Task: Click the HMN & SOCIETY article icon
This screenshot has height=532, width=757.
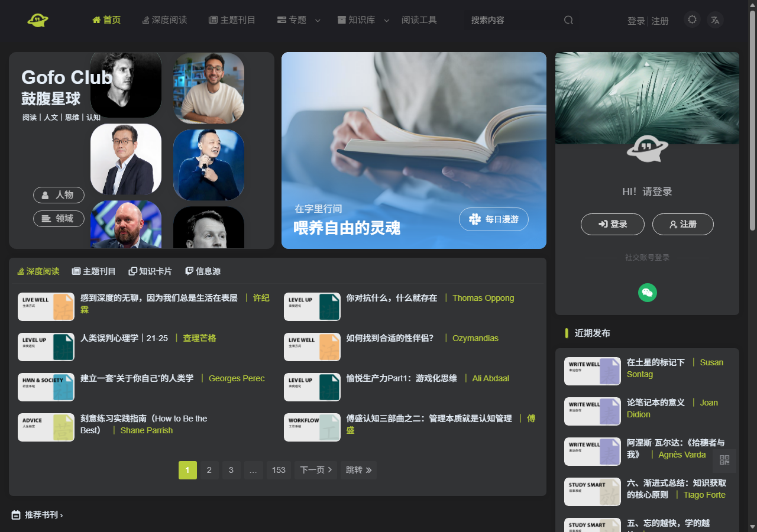Action: click(46, 387)
